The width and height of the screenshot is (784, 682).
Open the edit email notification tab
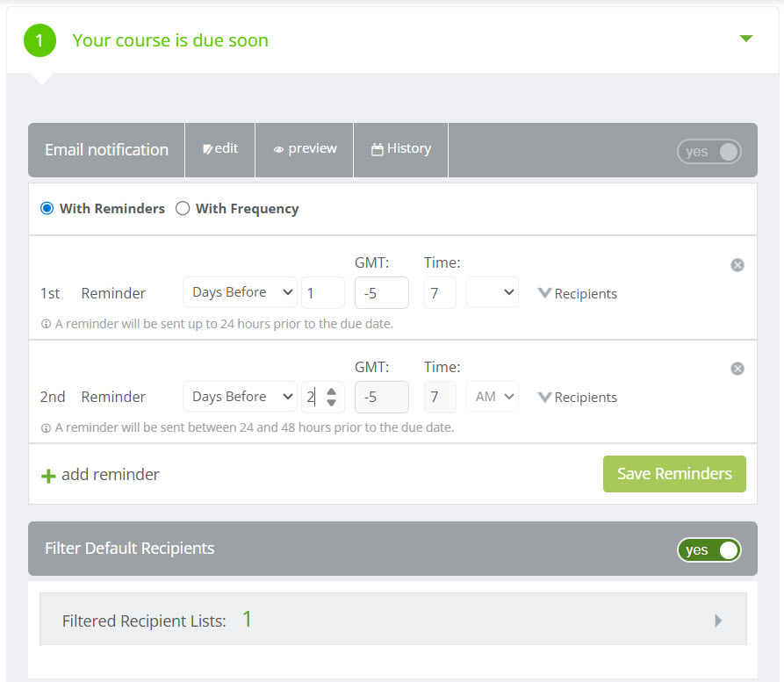(x=220, y=148)
